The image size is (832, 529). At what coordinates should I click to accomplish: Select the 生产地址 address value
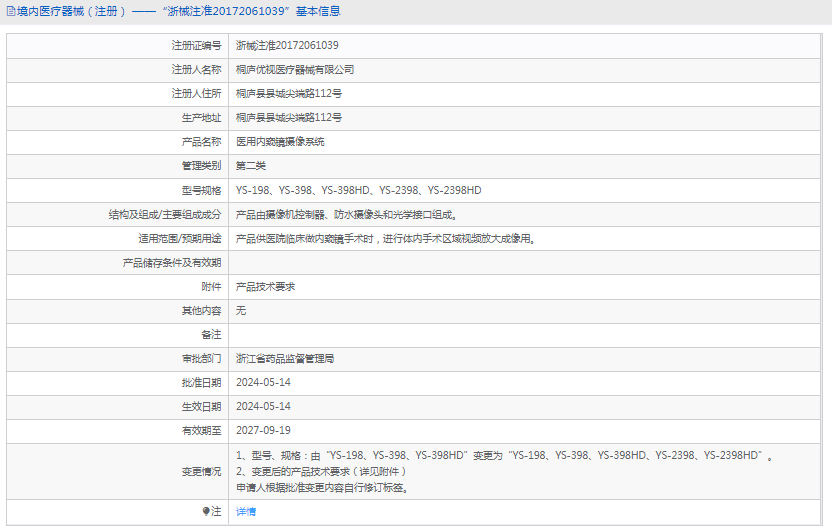[289, 118]
